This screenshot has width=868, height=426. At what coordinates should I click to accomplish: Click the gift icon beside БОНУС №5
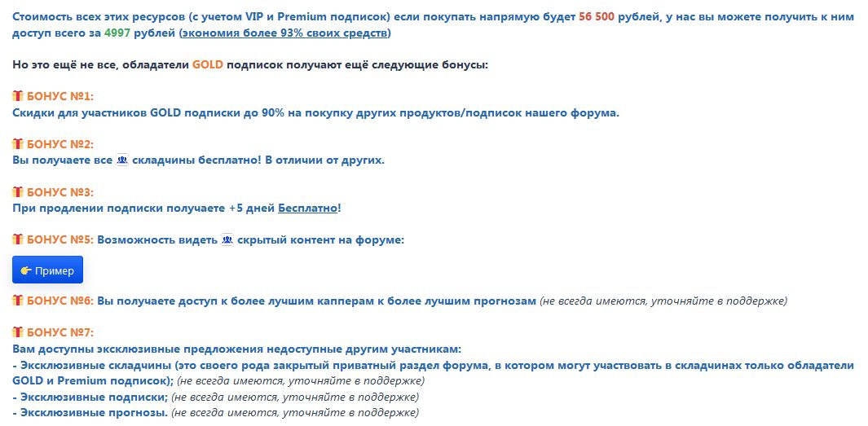coord(18,239)
